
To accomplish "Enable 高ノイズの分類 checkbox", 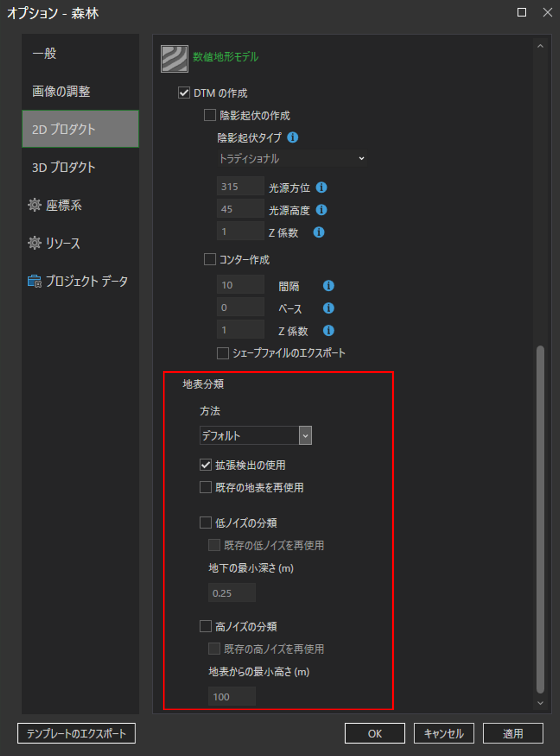I will pyautogui.click(x=205, y=626).
